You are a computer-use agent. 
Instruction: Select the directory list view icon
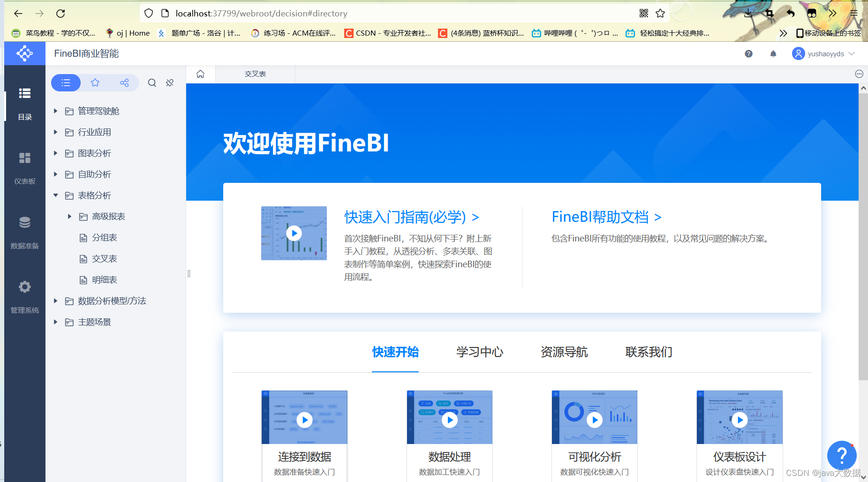[66, 83]
